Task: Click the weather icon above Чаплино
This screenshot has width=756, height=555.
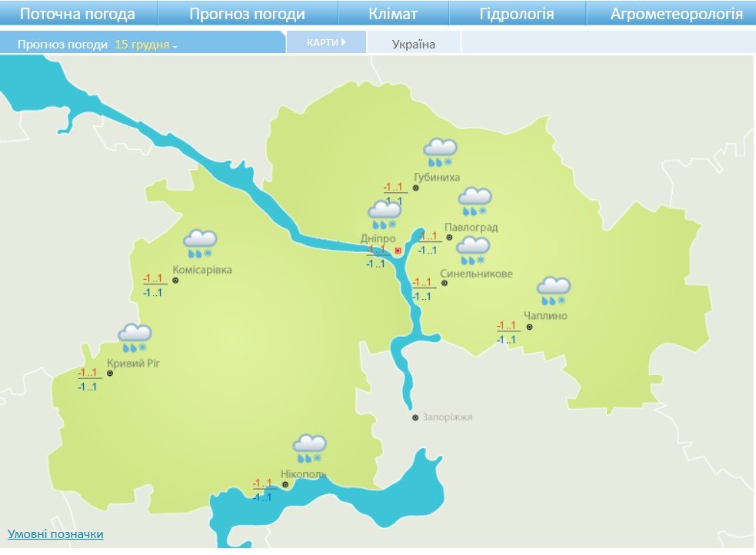Action: point(553,291)
